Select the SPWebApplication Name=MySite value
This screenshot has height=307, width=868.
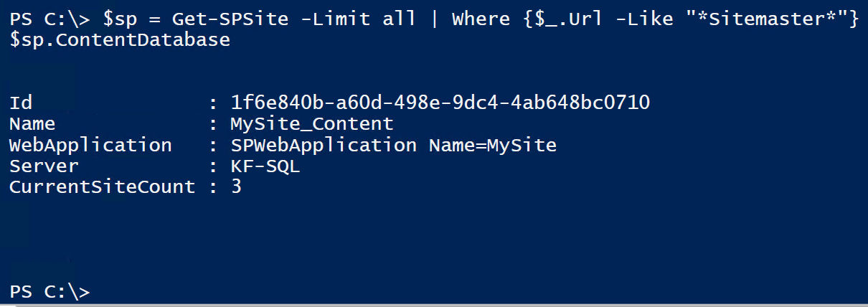pos(393,145)
